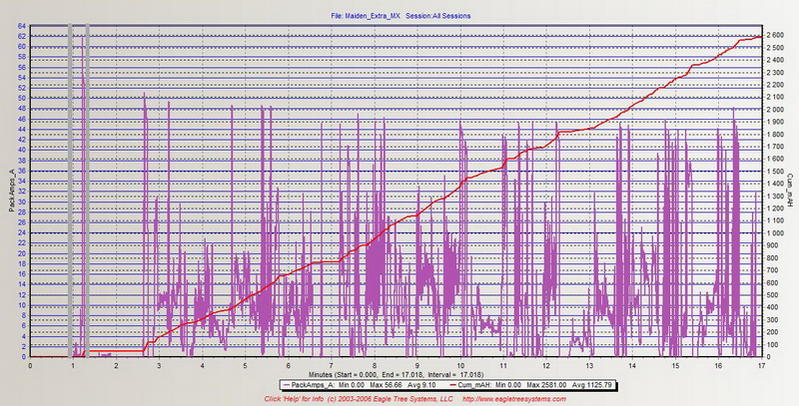Click the Cum_mAH right axis title
Viewport: 799px width, 406px height.
pyautogui.click(x=789, y=191)
